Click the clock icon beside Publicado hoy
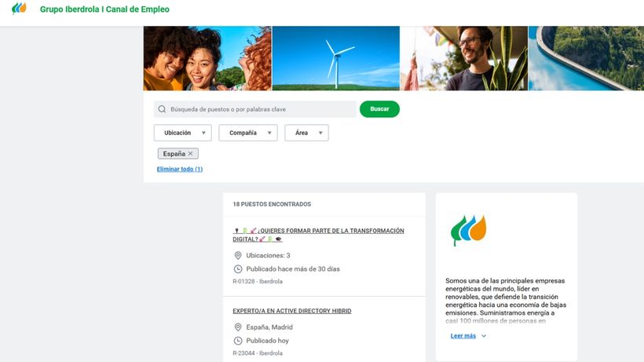 tap(238, 341)
